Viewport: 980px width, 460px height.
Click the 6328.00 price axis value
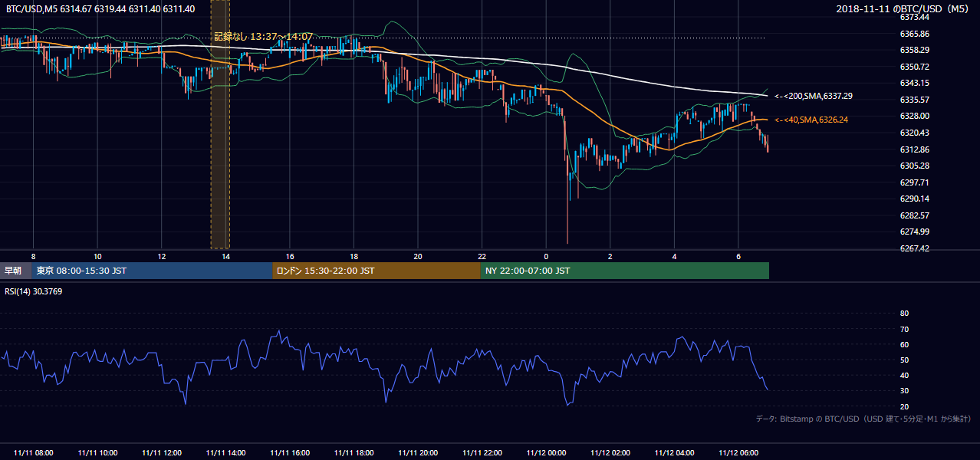tap(915, 116)
